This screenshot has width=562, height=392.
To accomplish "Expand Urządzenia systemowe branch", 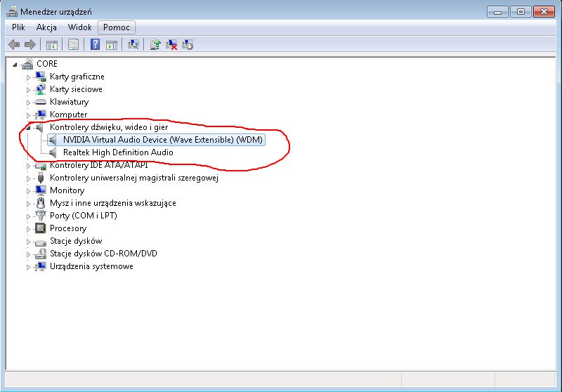I will tap(28, 268).
